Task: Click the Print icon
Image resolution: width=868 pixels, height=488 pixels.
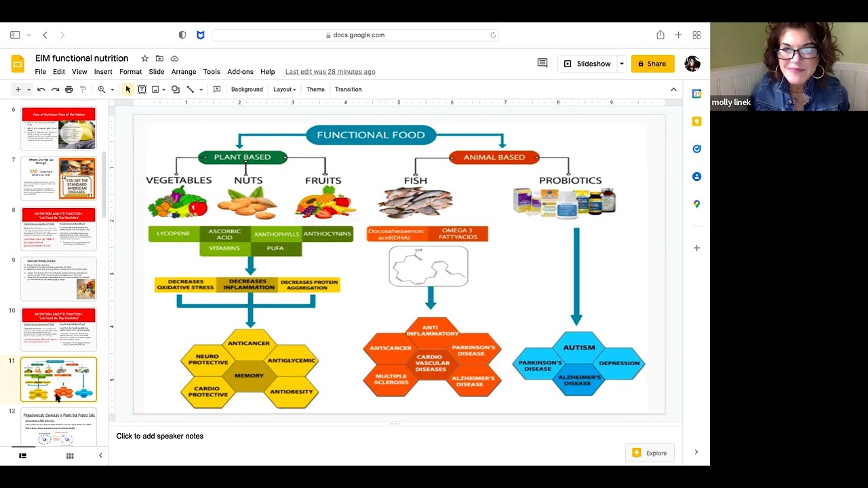Action: (69, 89)
